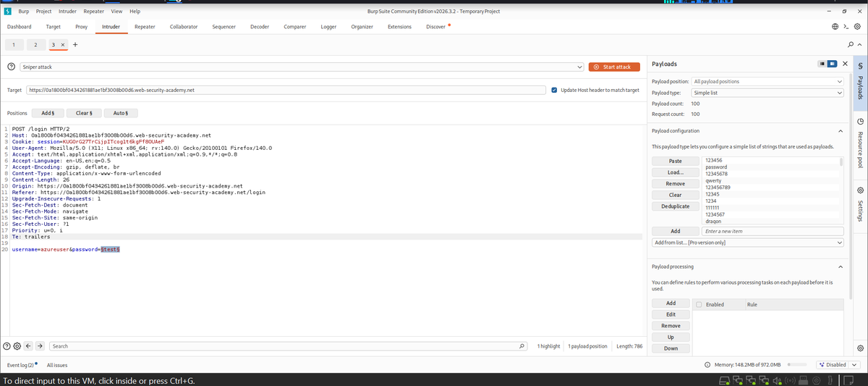This screenshot has width=868, height=386.
Task: Open the Burp browser globe icon
Action: (x=834, y=27)
